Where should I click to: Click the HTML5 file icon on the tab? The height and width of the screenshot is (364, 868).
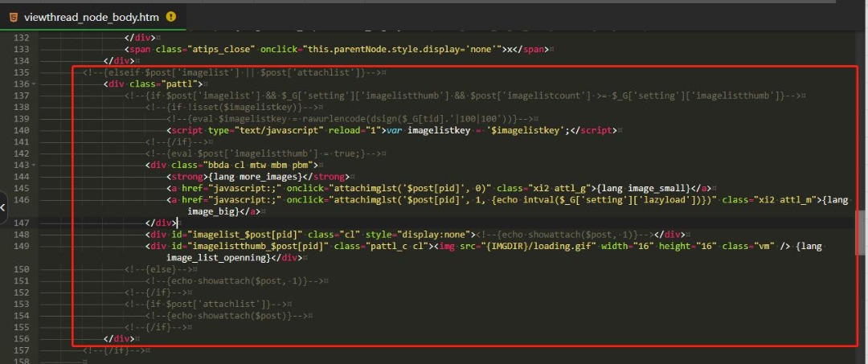tap(14, 17)
